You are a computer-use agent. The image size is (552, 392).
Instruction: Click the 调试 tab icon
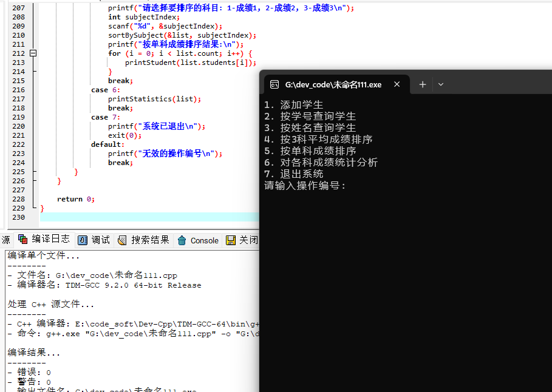point(83,240)
